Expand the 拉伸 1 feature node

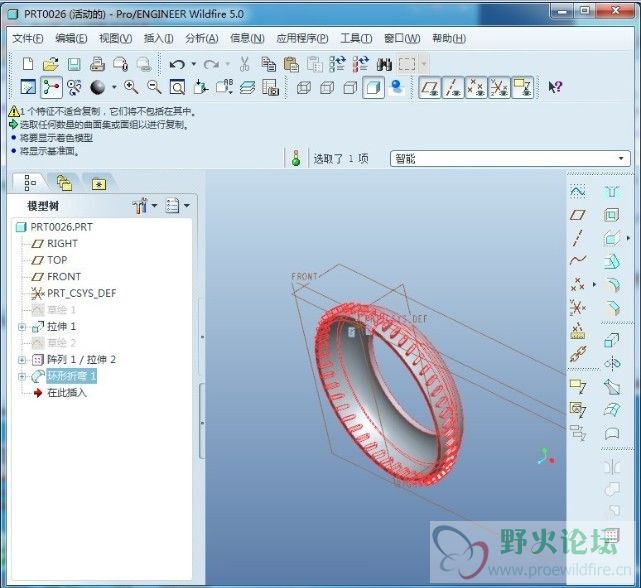[22, 327]
